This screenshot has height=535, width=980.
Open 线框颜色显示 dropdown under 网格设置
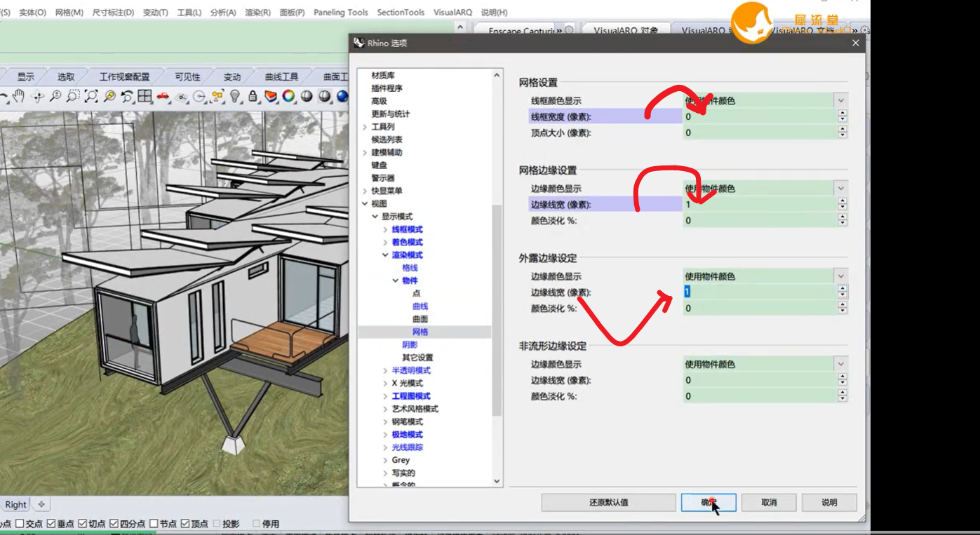tap(765, 101)
